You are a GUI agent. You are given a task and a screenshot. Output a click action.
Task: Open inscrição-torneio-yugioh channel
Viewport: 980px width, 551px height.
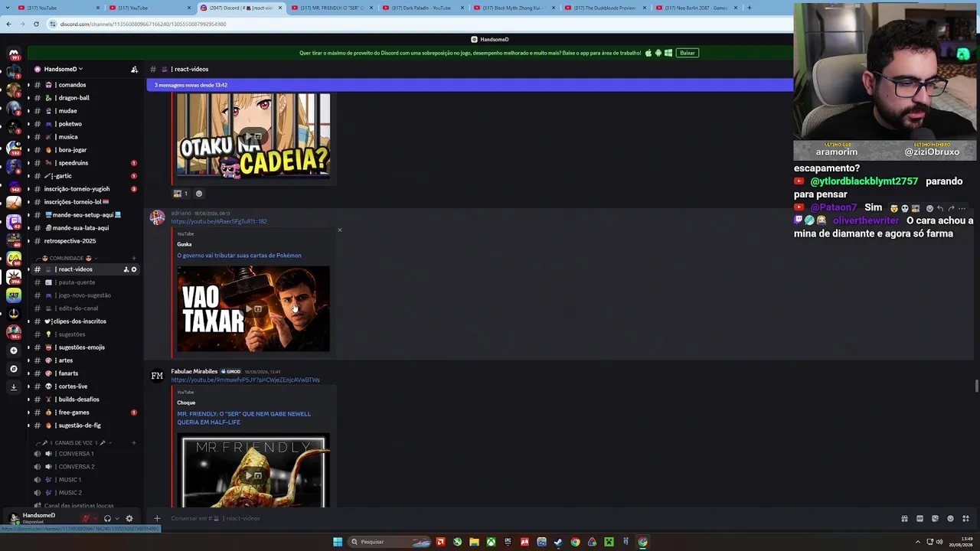[84, 189]
